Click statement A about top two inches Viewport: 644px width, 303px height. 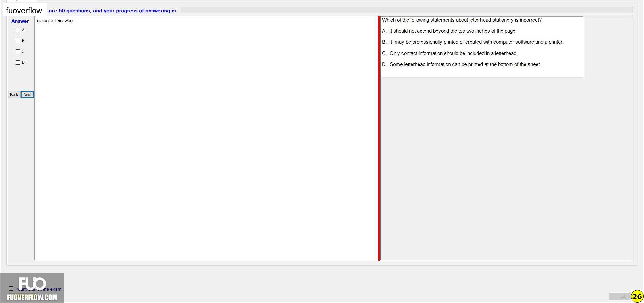point(449,31)
